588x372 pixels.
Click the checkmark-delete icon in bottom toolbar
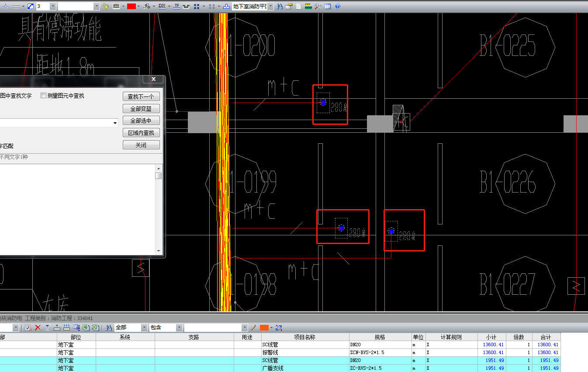[28, 327]
